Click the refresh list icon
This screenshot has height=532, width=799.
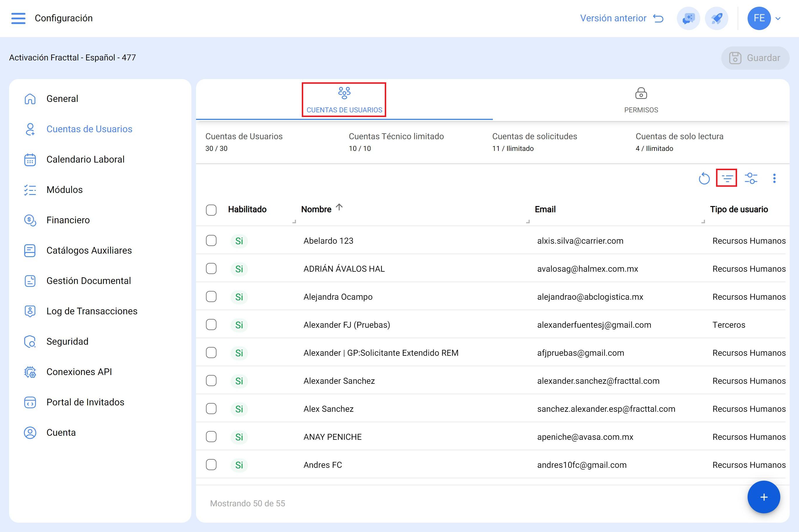[704, 178]
